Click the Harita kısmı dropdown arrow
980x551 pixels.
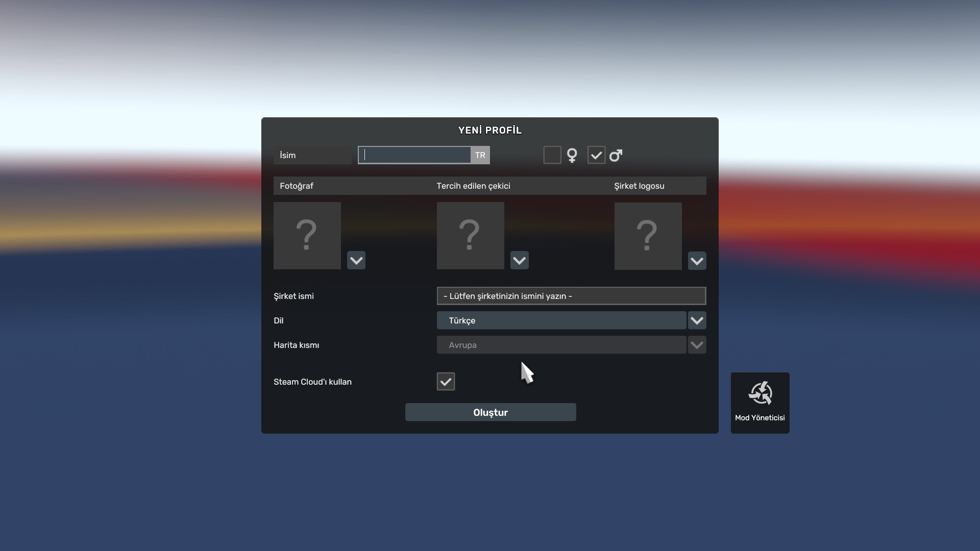click(x=697, y=345)
